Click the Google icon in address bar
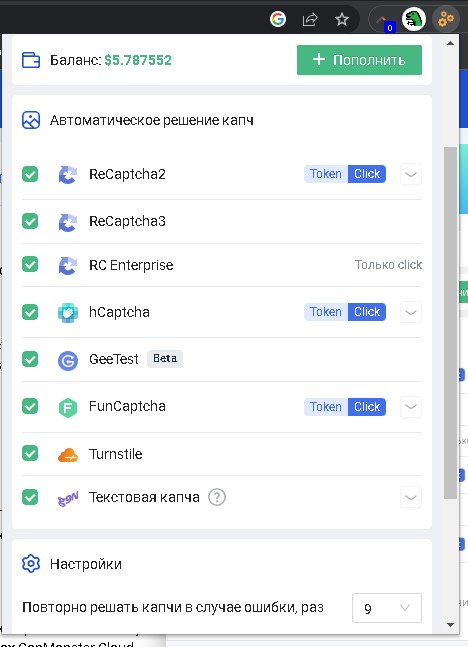Image resolution: width=468 pixels, height=647 pixels. [x=278, y=19]
